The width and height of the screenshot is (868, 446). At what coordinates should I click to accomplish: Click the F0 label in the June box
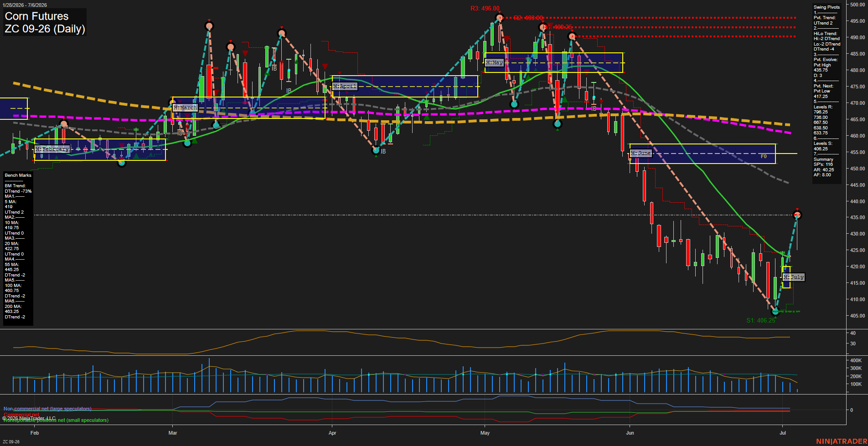click(x=764, y=156)
